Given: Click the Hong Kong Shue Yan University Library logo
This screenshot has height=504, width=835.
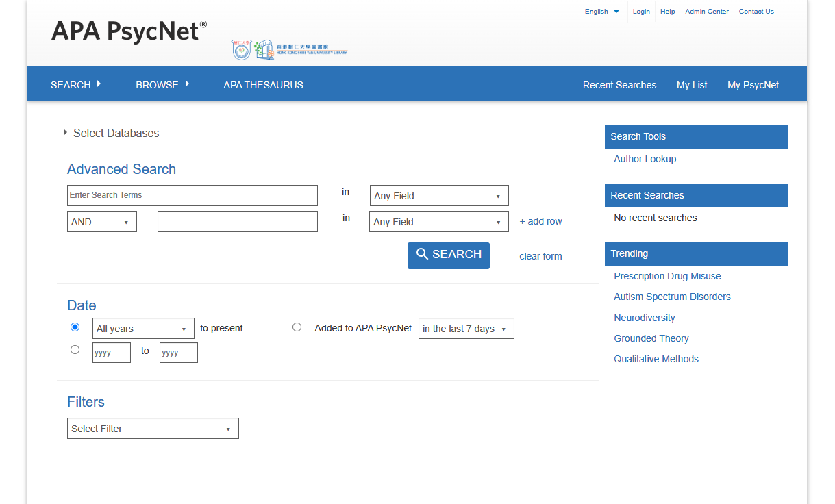Looking at the screenshot, I should [x=289, y=49].
